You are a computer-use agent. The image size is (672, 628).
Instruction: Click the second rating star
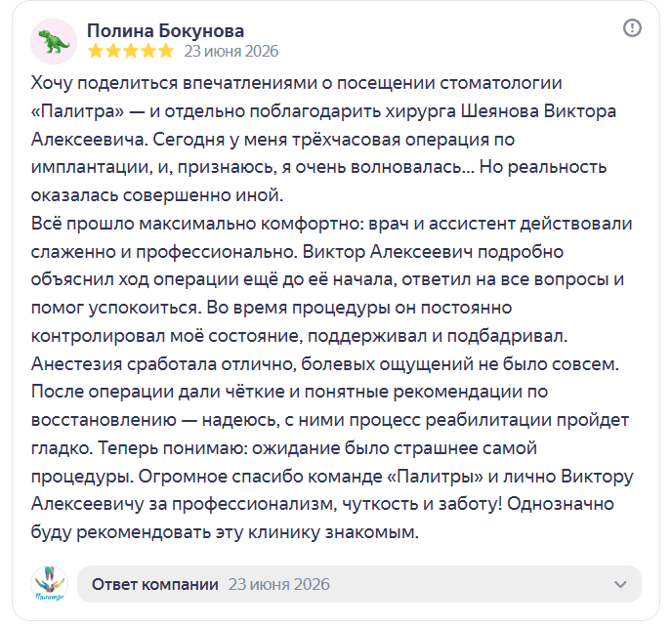[x=113, y=51]
